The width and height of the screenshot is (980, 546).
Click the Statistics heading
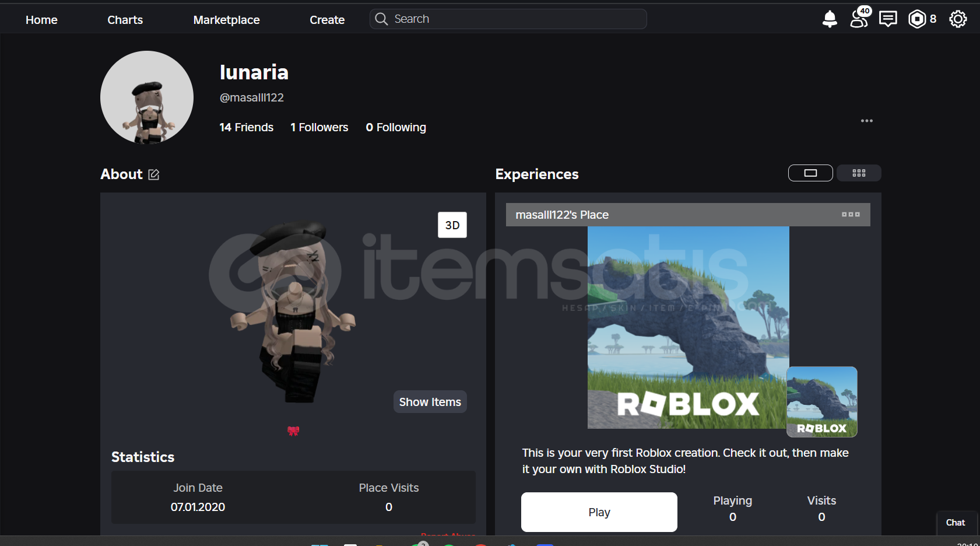[143, 457]
